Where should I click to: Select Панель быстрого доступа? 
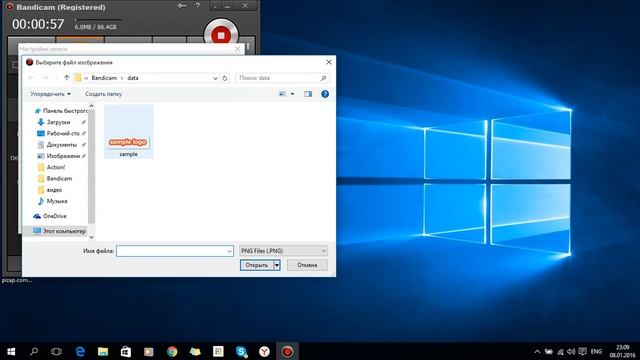(61, 111)
